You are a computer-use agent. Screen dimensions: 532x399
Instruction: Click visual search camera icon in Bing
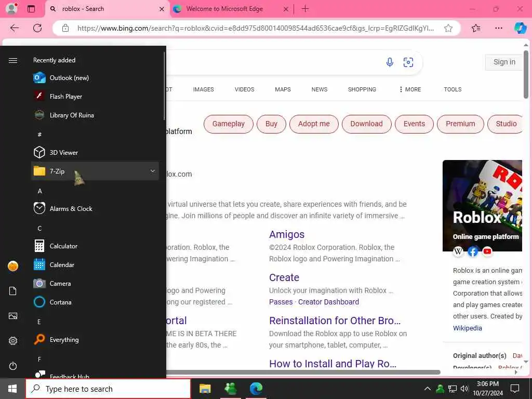tap(408, 62)
